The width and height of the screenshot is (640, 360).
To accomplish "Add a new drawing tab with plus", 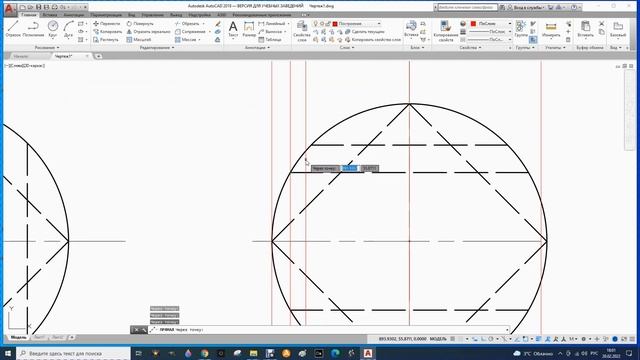I will pos(98,56).
